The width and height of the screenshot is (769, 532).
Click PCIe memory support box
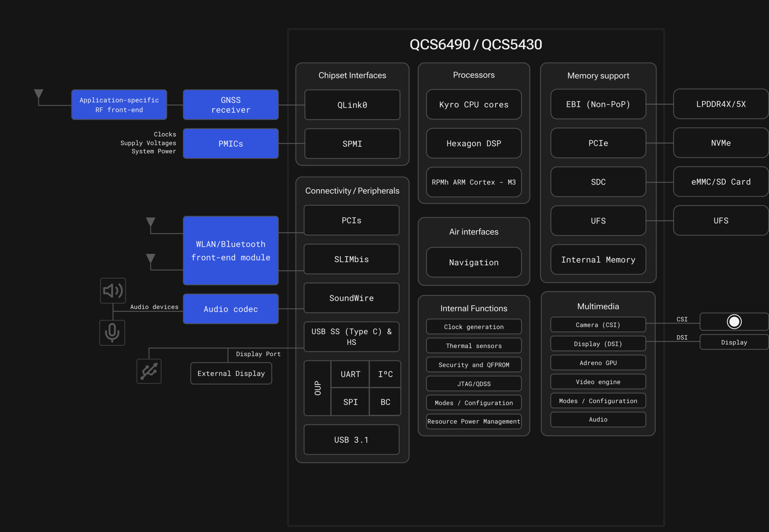point(598,143)
